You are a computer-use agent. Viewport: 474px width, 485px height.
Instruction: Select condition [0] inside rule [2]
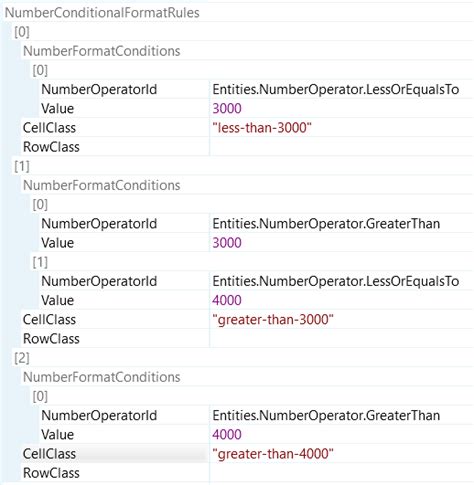pyautogui.click(x=40, y=396)
